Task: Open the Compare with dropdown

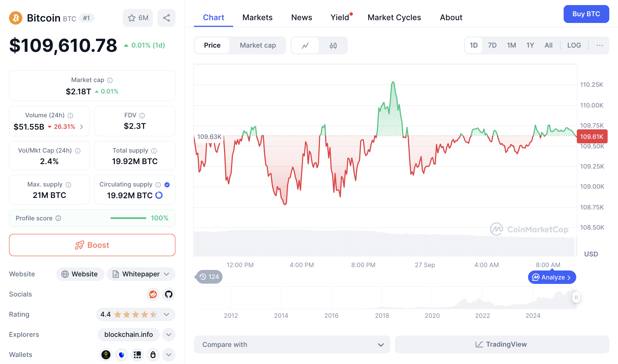Action: [292, 344]
